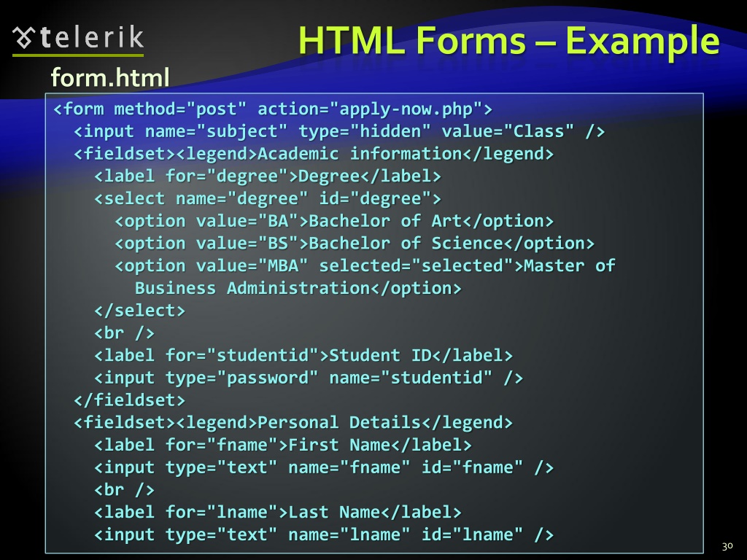Viewport: 747px width, 560px height.
Task: Click the closing </fieldset> tag line
Action: pos(129,400)
